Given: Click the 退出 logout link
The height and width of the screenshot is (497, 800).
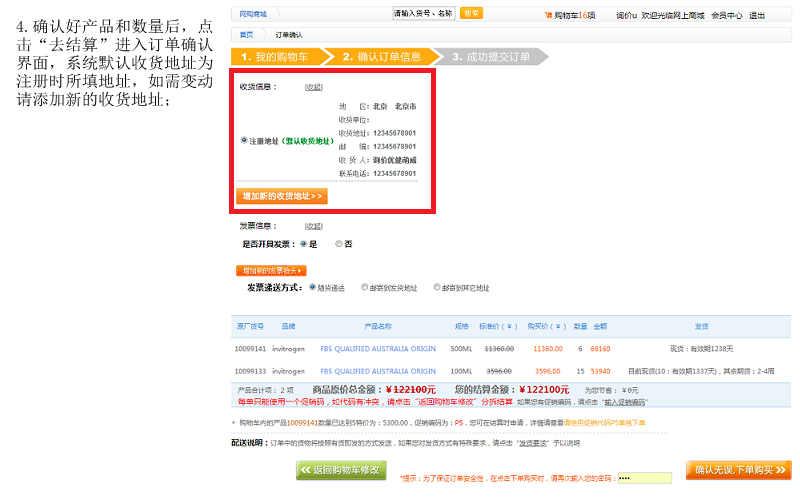Looking at the screenshot, I should coord(757,15).
